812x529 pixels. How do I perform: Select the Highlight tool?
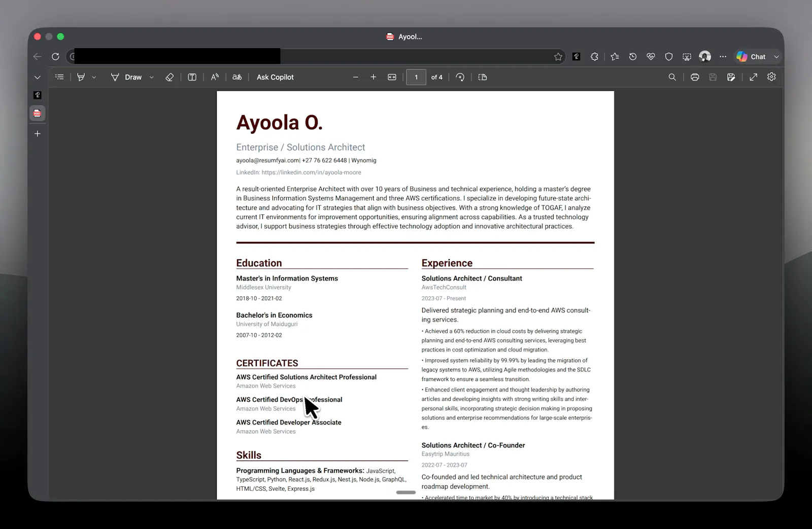81,77
